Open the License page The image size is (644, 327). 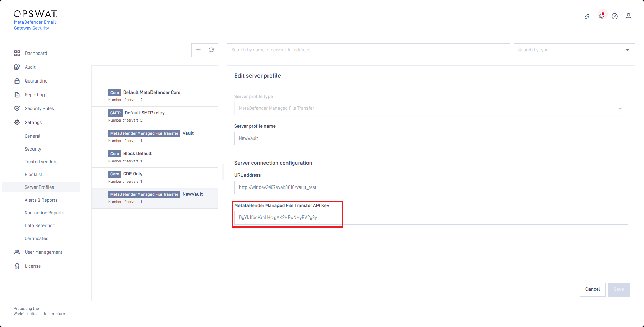pos(33,266)
